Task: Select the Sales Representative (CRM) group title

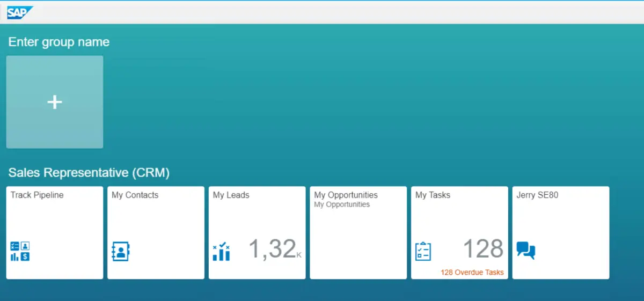Action: click(89, 173)
